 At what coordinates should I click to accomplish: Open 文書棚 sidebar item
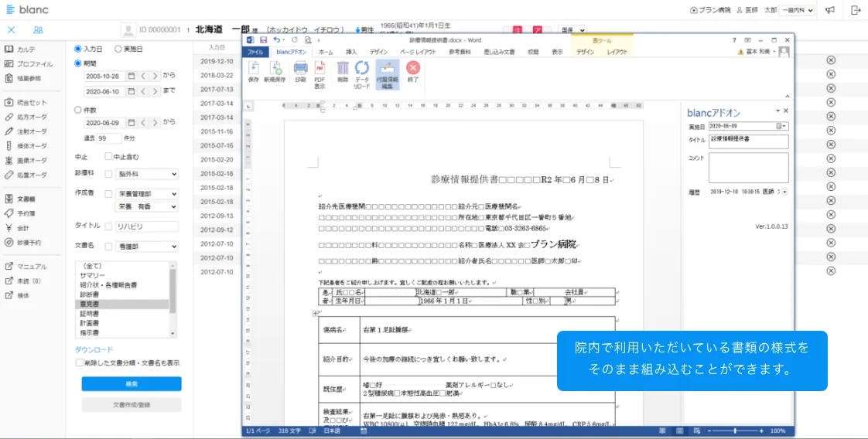point(20,199)
